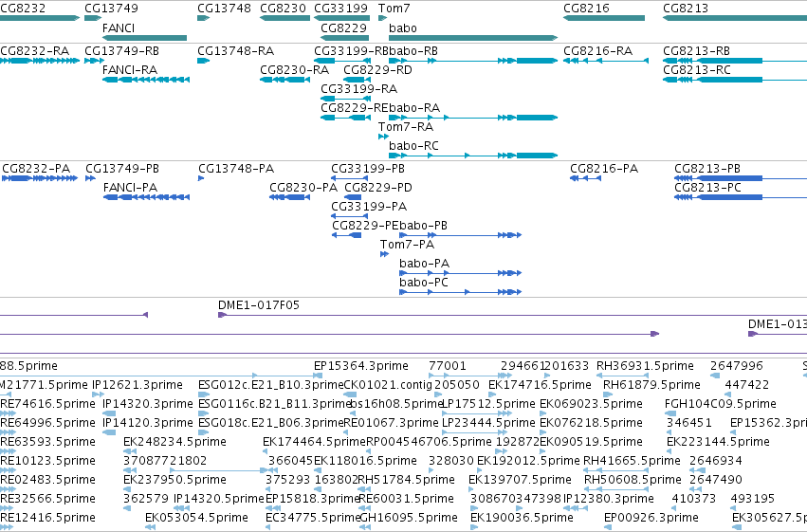Select the EK223144.5prime EST label

pos(719,443)
